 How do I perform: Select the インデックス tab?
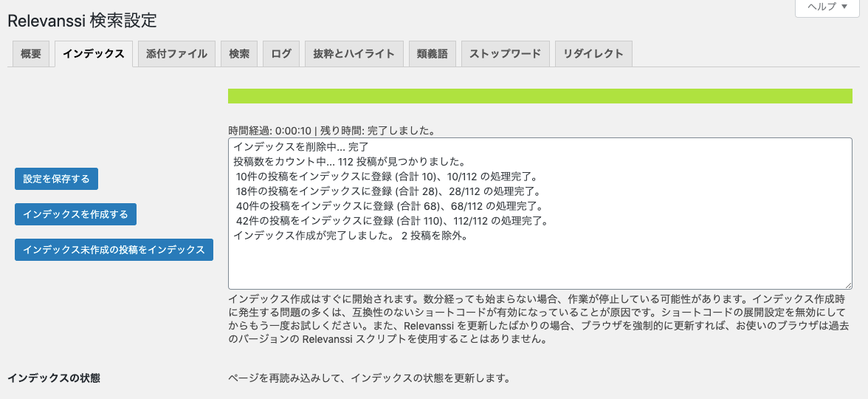coord(94,54)
